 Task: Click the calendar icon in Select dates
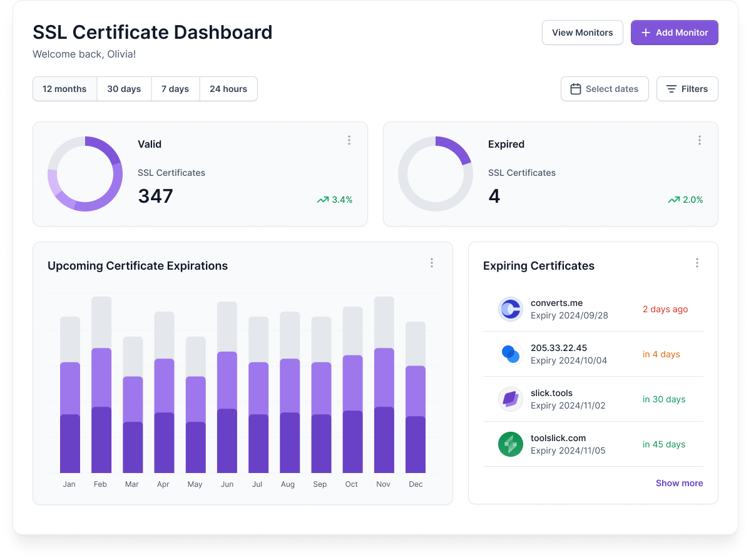tap(575, 89)
